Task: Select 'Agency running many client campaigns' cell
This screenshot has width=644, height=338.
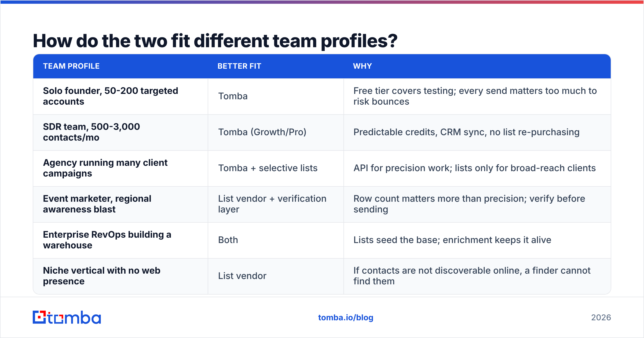Action: tap(120, 168)
